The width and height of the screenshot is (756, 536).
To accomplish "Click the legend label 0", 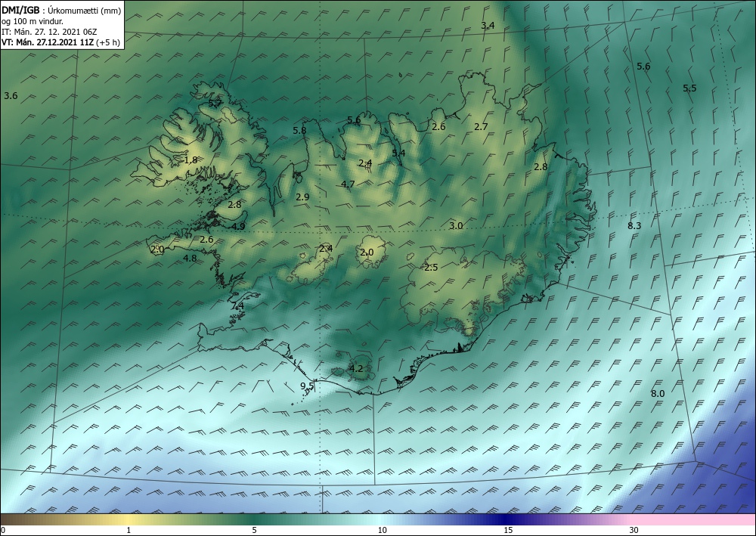I will click(3, 531).
